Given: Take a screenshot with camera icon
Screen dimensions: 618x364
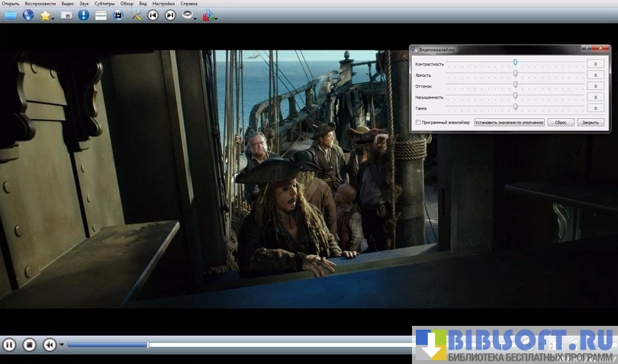Looking at the screenshot, I should tap(66, 15).
